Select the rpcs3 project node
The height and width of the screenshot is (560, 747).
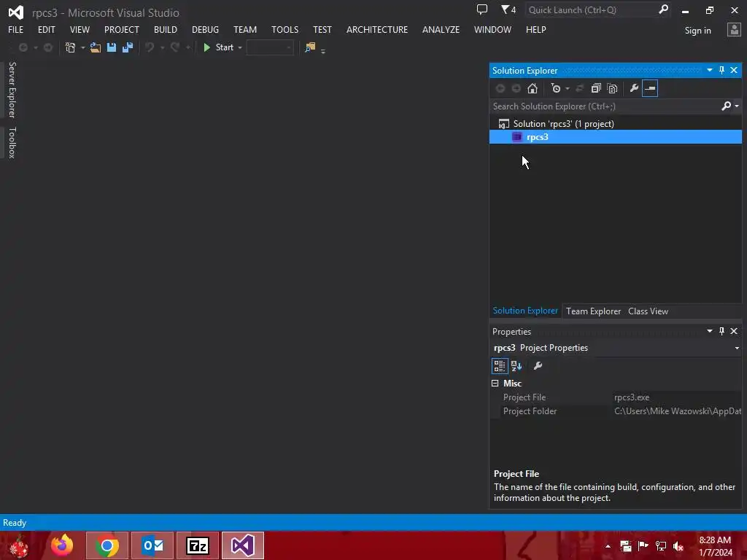615,137
